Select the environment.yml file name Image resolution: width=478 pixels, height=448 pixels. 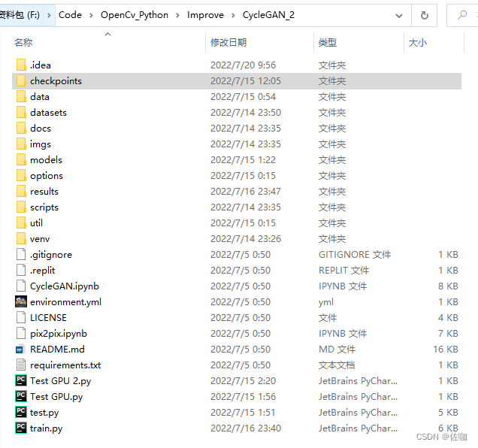click(x=65, y=302)
